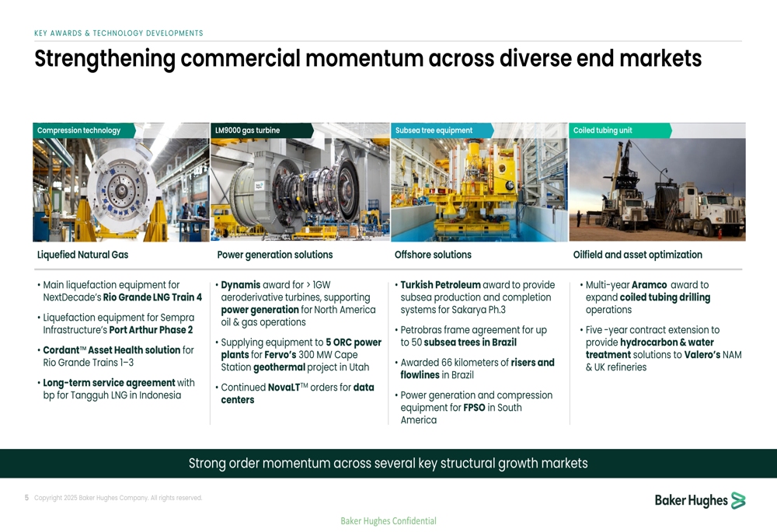Viewport: 777px width, 532px height.
Task: Click the 'Baker Hughes Confidential' footer text
Action: pos(388,521)
